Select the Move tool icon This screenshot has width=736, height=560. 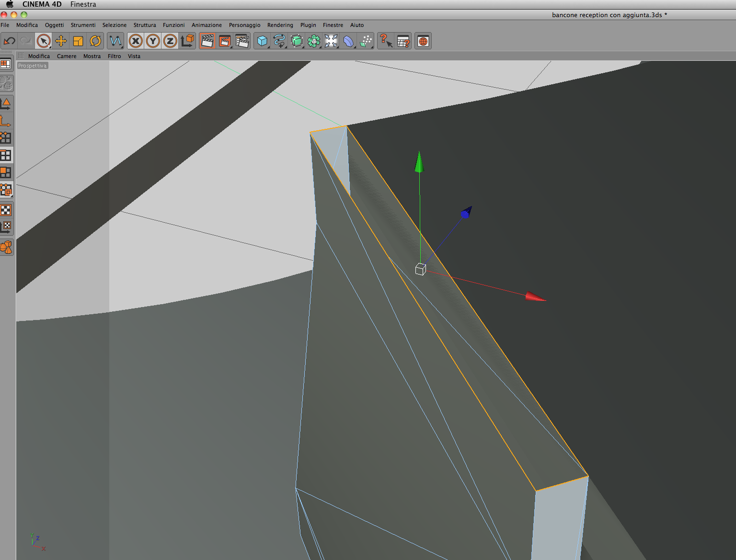(x=61, y=41)
